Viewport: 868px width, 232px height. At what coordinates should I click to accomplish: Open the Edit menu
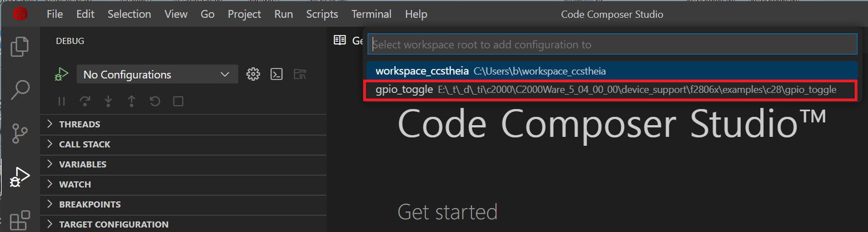coord(85,14)
